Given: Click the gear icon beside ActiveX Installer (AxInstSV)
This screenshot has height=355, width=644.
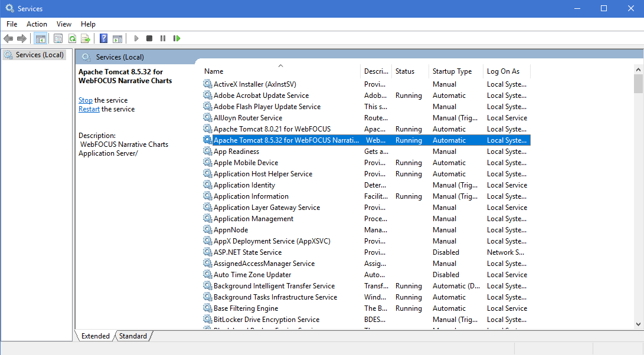Looking at the screenshot, I should (207, 84).
